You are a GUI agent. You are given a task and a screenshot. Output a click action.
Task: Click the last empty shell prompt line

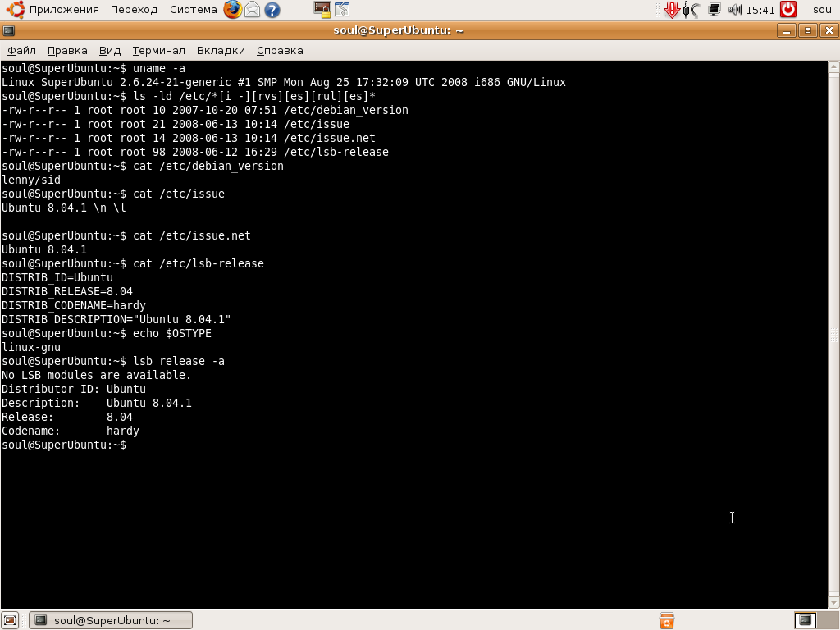[x=64, y=444]
